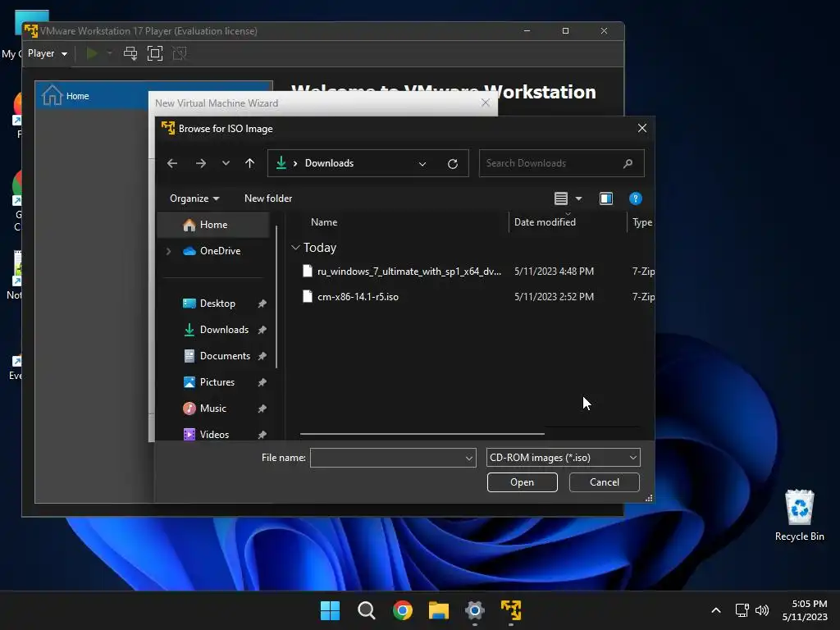Open Documents quick access folder
Viewport: 840px width, 630px height.
(225, 356)
